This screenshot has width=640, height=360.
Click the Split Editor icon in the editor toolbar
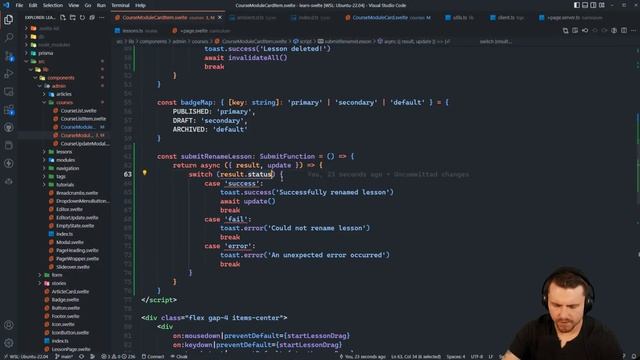(624, 31)
